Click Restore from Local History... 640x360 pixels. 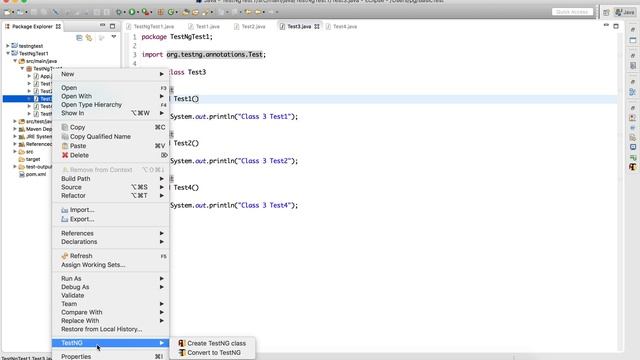[x=111, y=329]
